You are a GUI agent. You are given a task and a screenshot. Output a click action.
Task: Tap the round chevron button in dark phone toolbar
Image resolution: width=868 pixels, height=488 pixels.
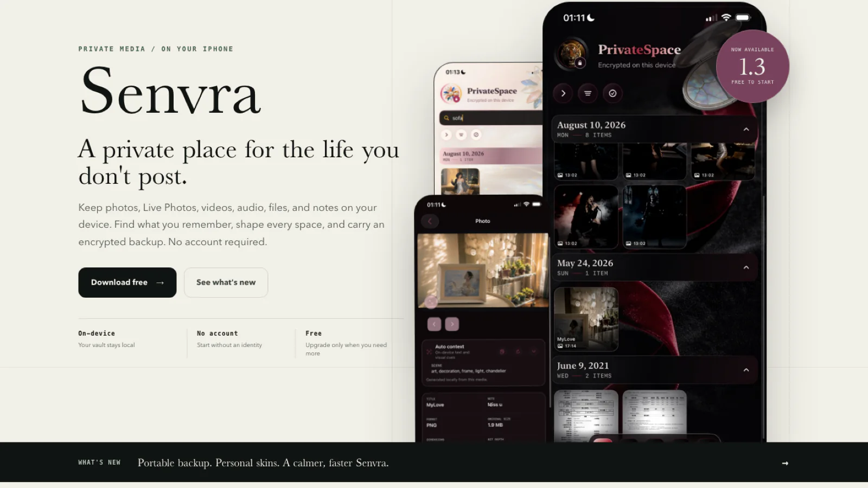(x=563, y=93)
